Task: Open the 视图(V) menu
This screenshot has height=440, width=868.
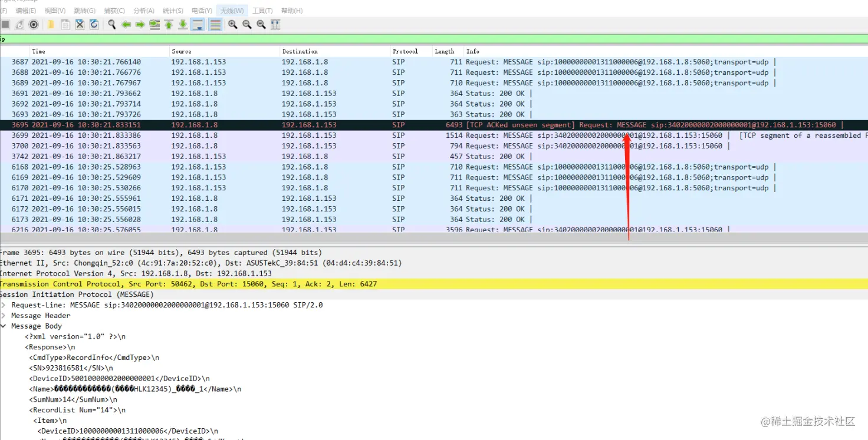Action: tap(55, 11)
